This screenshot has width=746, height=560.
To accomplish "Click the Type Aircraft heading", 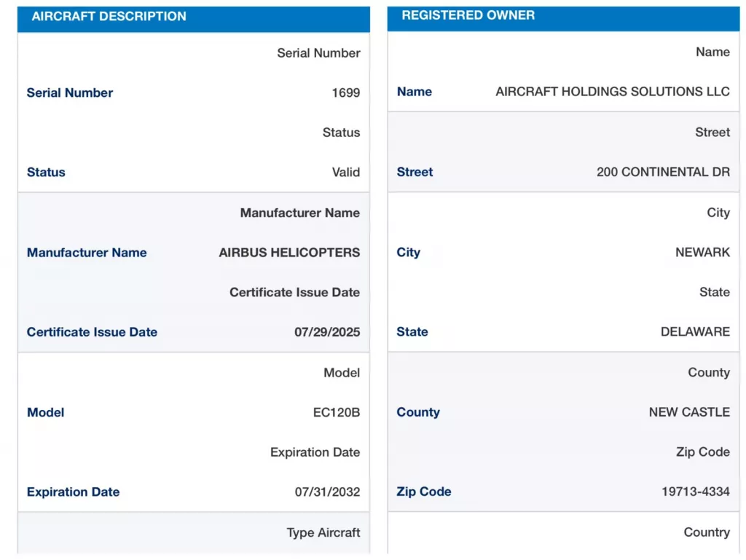I will click(x=323, y=532).
